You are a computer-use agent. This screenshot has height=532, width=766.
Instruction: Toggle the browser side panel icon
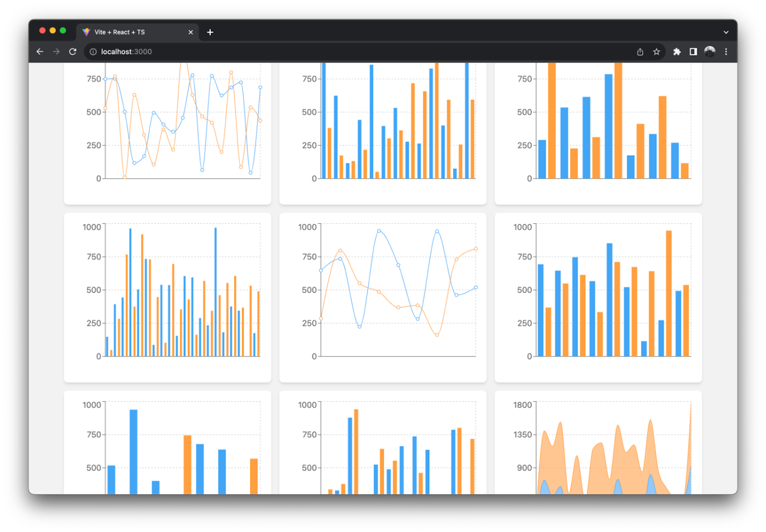pos(693,52)
